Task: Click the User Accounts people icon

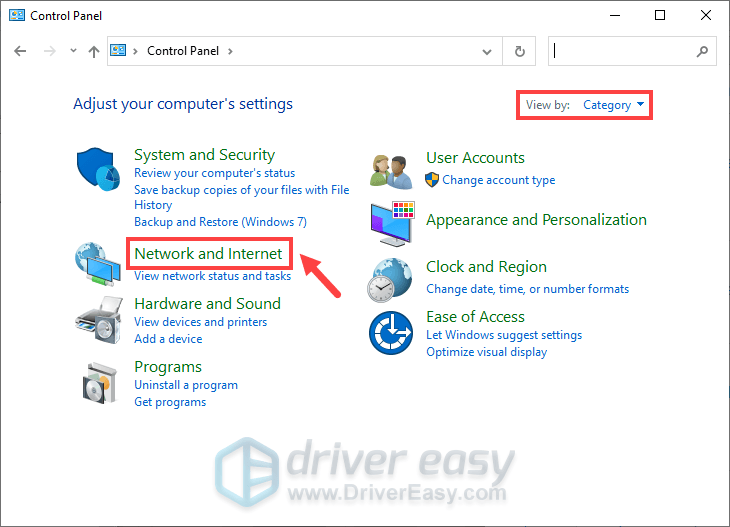Action: click(x=391, y=169)
